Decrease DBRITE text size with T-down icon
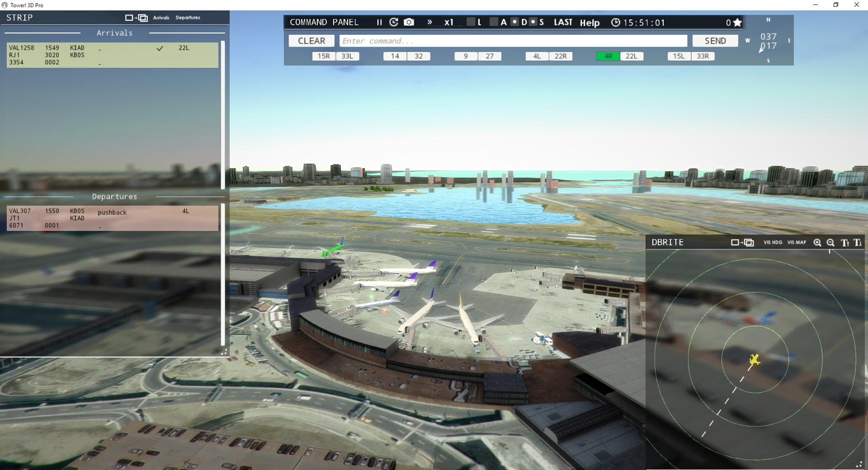The width and height of the screenshot is (868, 470). point(857,243)
